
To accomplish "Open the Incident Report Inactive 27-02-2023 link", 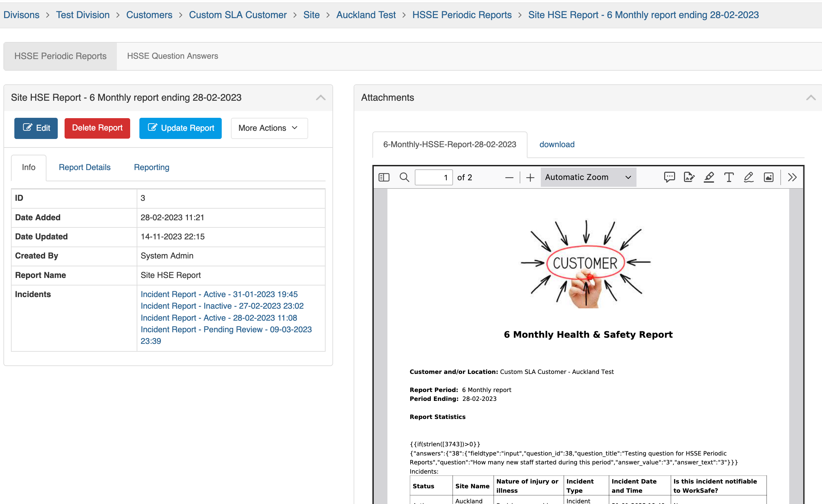I will click(222, 306).
